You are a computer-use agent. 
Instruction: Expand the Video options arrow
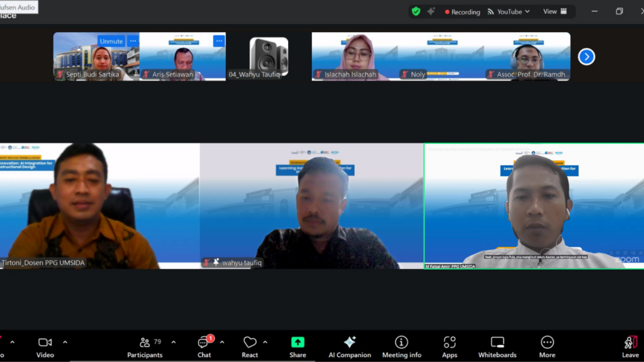65,343
